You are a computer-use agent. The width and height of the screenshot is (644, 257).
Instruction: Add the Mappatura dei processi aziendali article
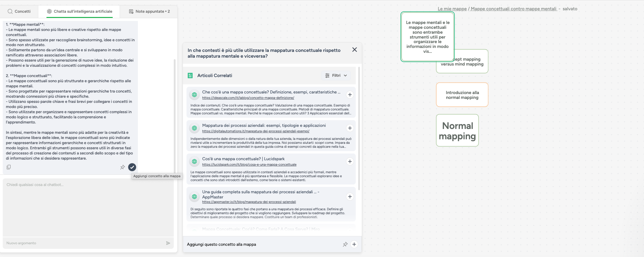pos(350,128)
